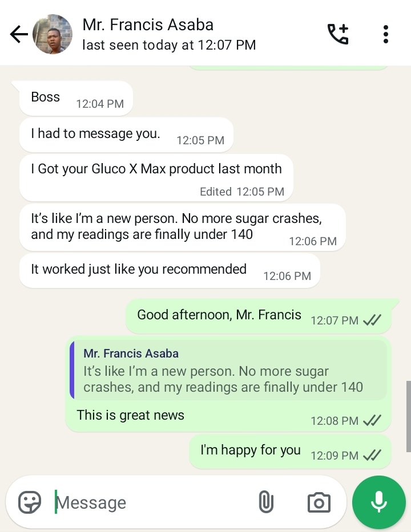
Task: Tap the back arrow
Action: [x=19, y=34]
